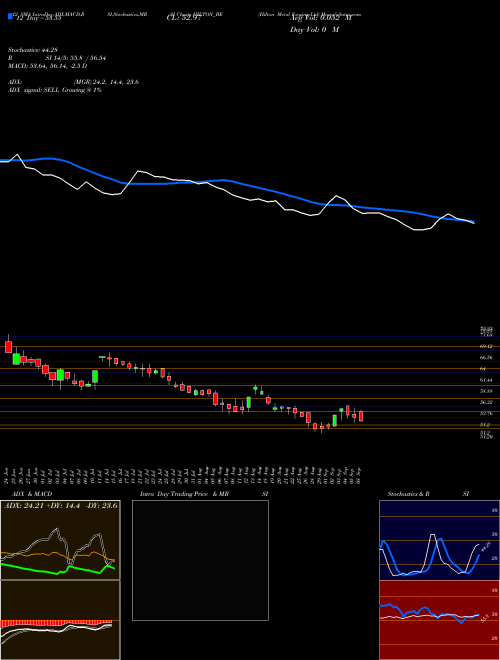Click the 'Stochastics & RSI' panel title
The width and height of the screenshot is (500, 660).
[x=428, y=494]
